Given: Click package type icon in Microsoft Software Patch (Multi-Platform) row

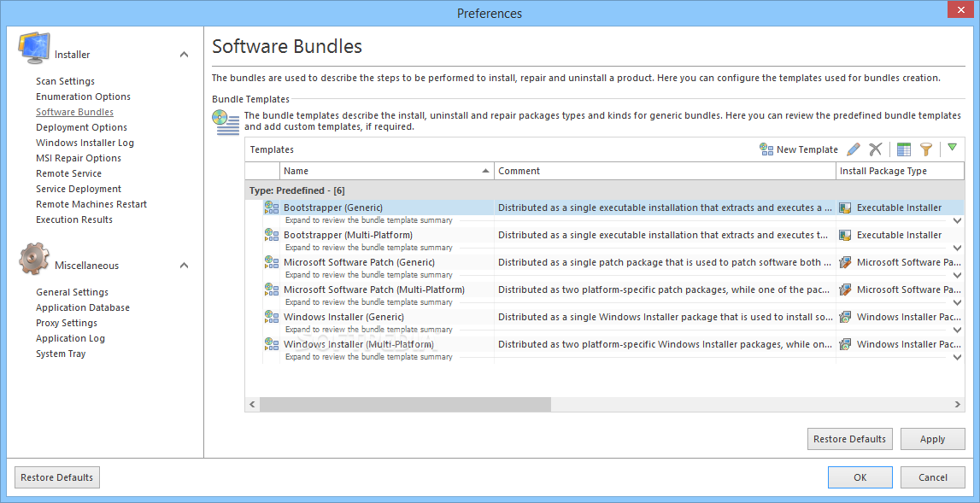Looking at the screenshot, I should tap(846, 290).
